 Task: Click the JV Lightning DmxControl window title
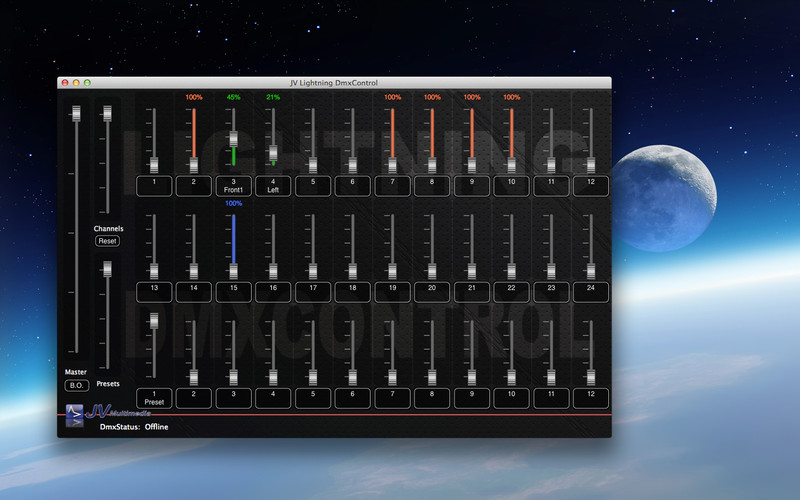pos(334,83)
